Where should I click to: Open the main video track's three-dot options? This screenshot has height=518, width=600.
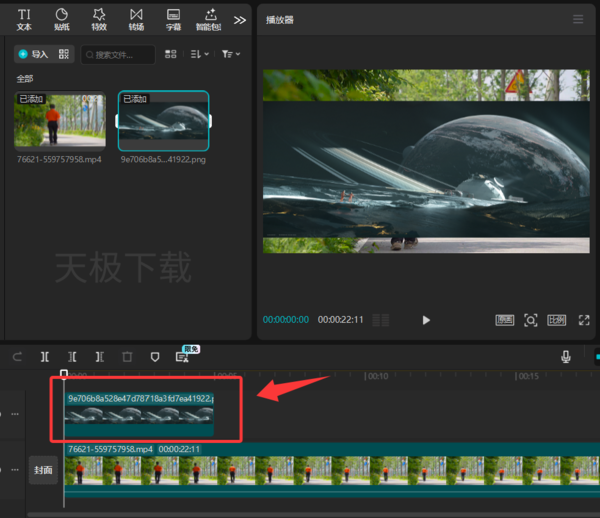click(15, 469)
